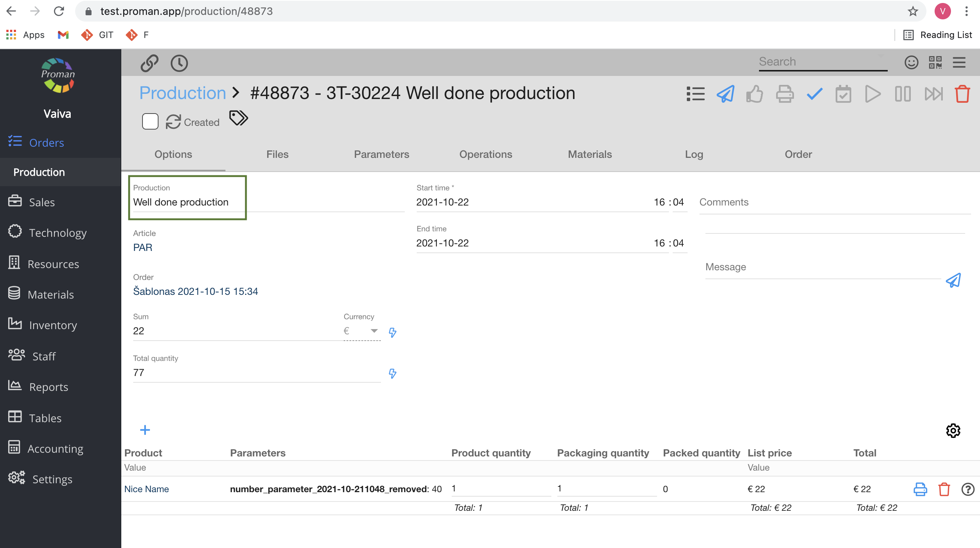Click the red trash icon in header toolbar
The height and width of the screenshot is (548, 980).
(x=962, y=93)
